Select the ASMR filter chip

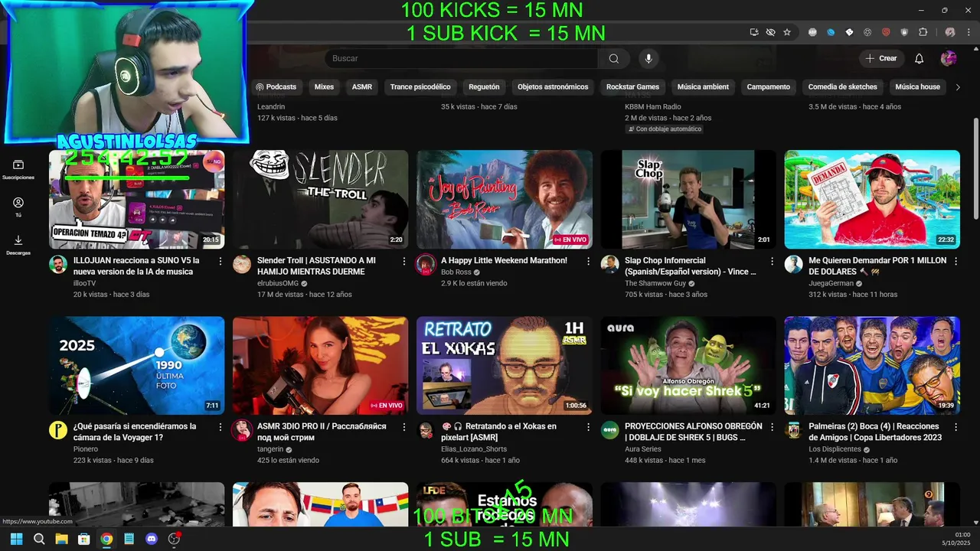pyautogui.click(x=362, y=87)
